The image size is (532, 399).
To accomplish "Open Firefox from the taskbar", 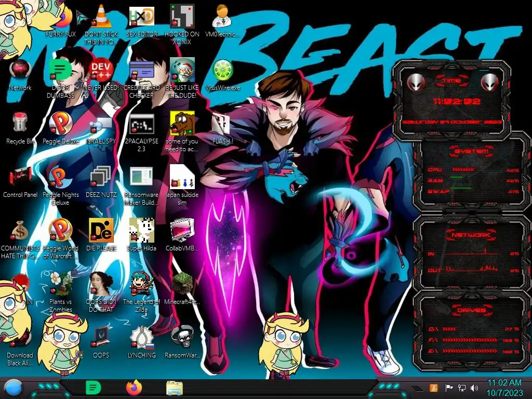I will (x=134, y=388).
